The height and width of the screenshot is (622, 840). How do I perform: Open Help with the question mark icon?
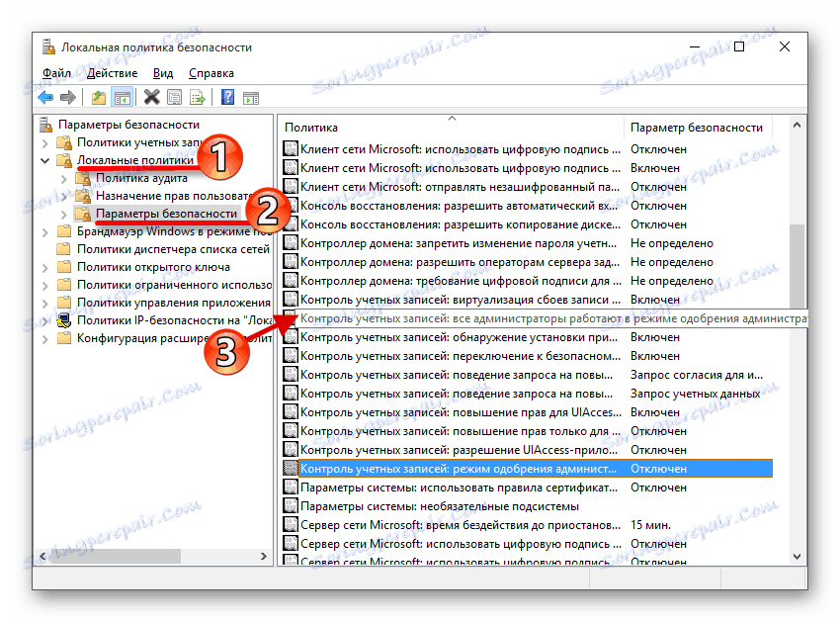(x=227, y=97)
